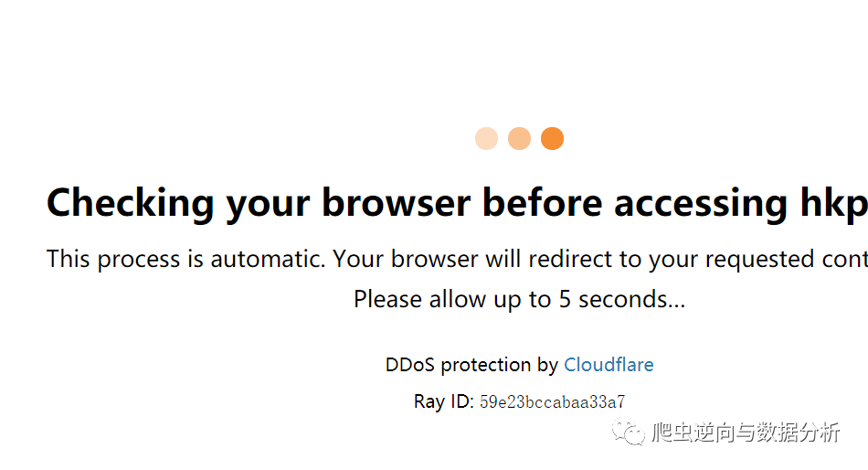Click the dark orange loading dot
868x470 pixels.
coord(552,139)
